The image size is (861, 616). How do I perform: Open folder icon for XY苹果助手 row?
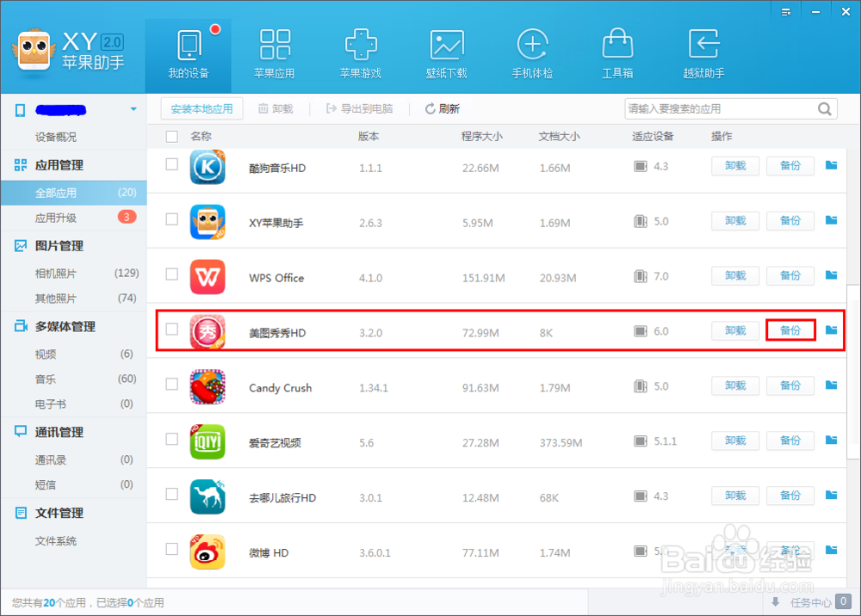832,220
